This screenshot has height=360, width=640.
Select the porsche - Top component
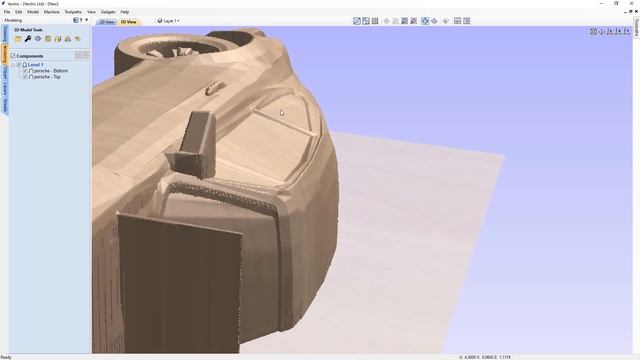pos(47,77)
